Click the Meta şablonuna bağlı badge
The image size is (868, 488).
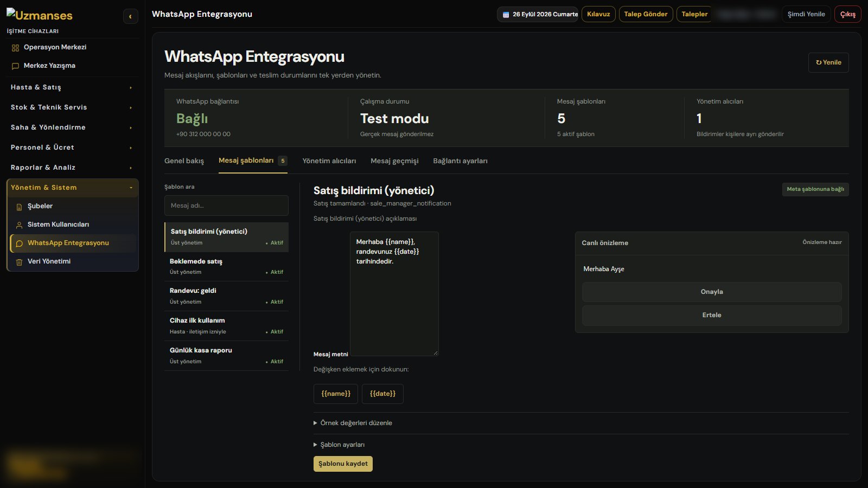click(x=815, y=189)
